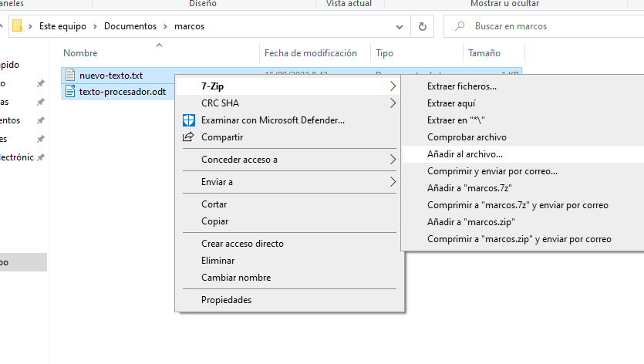Expand the chevron after Documentos
Image resolution: width=644 pixels, height=364 pixels.
tap(166, 26)
